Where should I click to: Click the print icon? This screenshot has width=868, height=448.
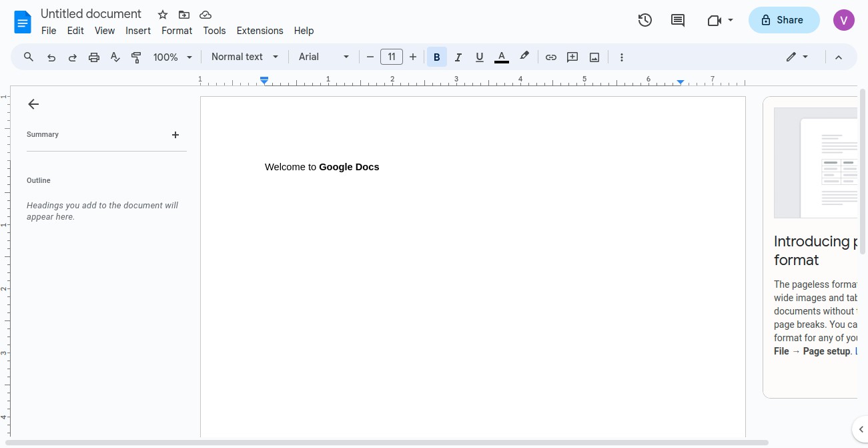pyautogui.click(x=93, y=57)
